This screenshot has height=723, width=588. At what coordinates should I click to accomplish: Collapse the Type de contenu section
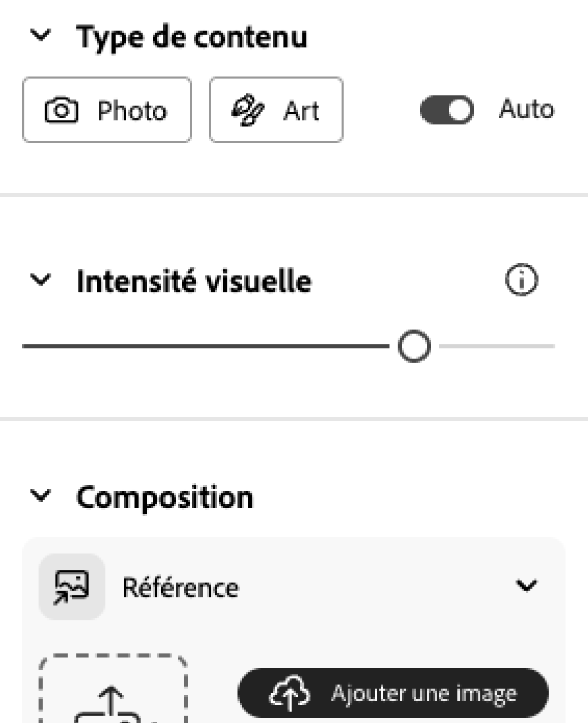(40, 38)
